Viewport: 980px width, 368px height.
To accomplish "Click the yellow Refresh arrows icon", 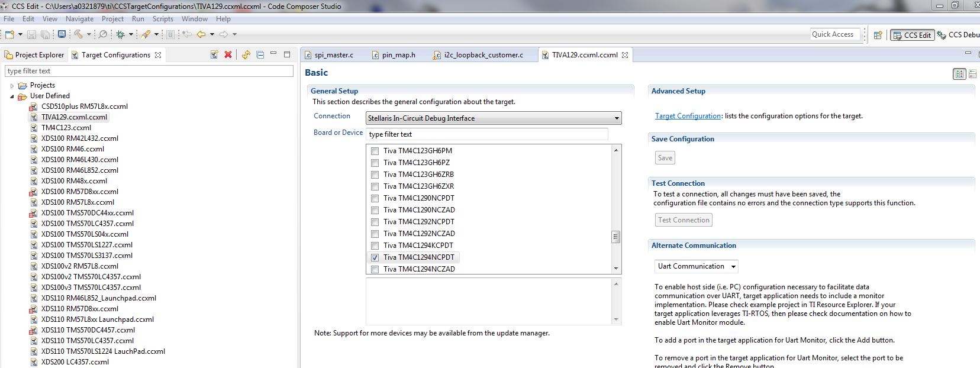I will coord(246,54).
